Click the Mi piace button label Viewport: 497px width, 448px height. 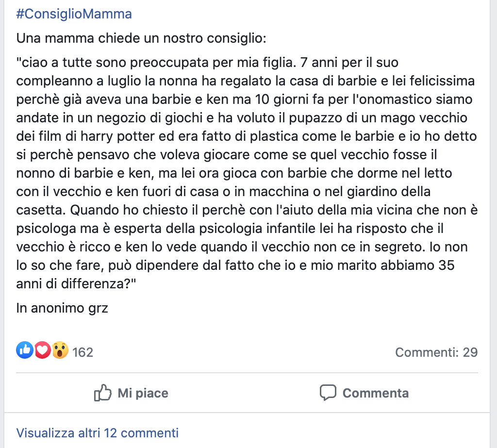tap(143, 393)
